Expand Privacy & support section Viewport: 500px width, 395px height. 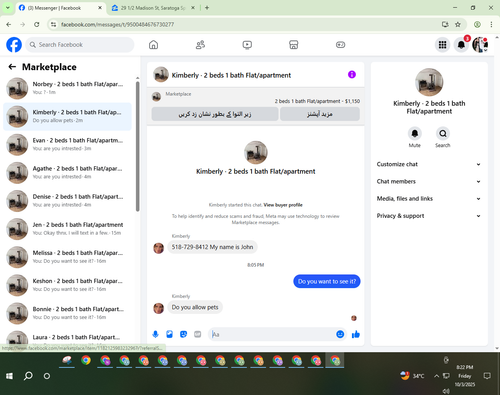(x=429, y=216)
